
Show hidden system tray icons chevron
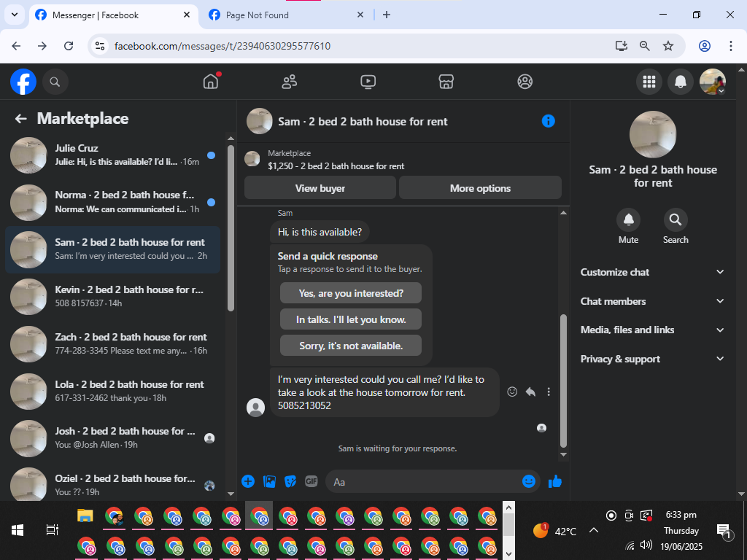click(x=594, y=530)
